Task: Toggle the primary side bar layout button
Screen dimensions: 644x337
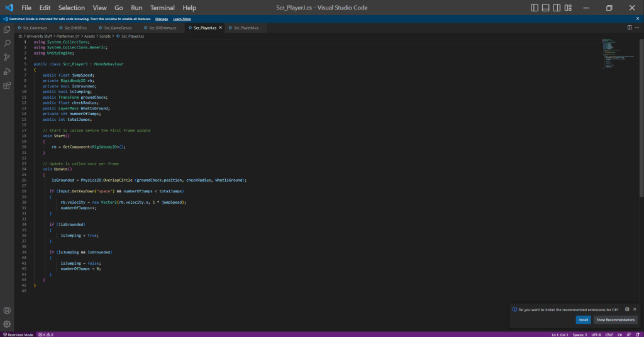Action: tap(535, 8)
